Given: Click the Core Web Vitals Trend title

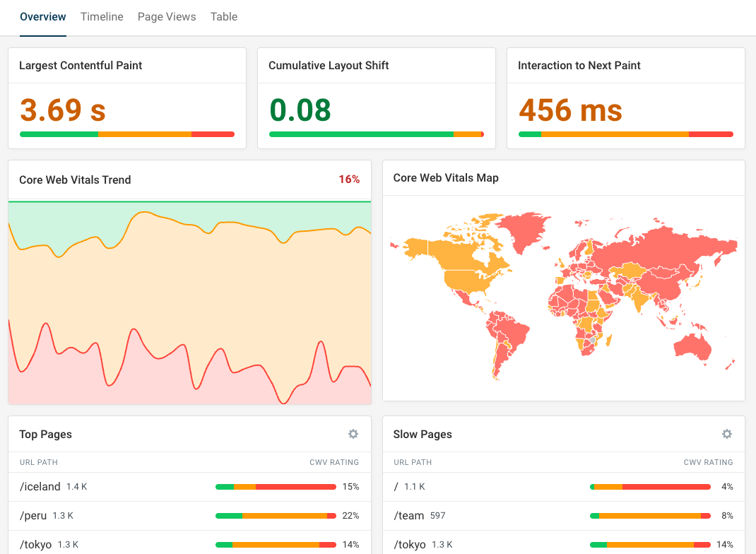Looking at the screenshot, I should pyautogui.click(x=75, y=180).
